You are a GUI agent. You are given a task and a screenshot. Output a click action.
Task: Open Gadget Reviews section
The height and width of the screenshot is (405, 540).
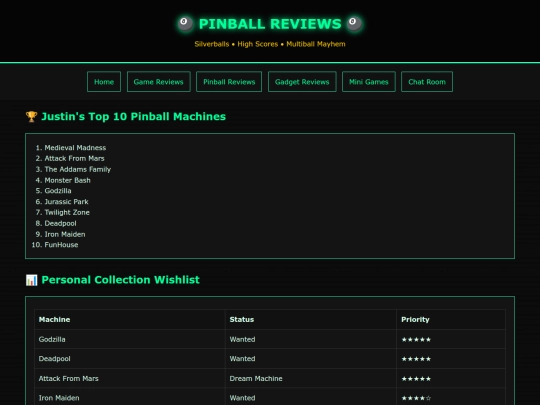[x=302, y=82]
